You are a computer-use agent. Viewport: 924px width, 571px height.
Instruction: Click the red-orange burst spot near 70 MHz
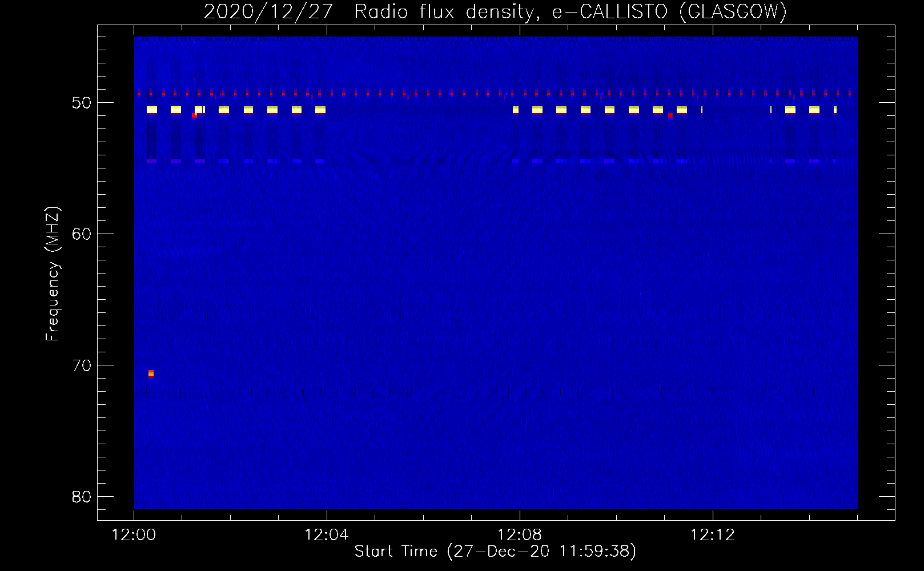(151, 373)
